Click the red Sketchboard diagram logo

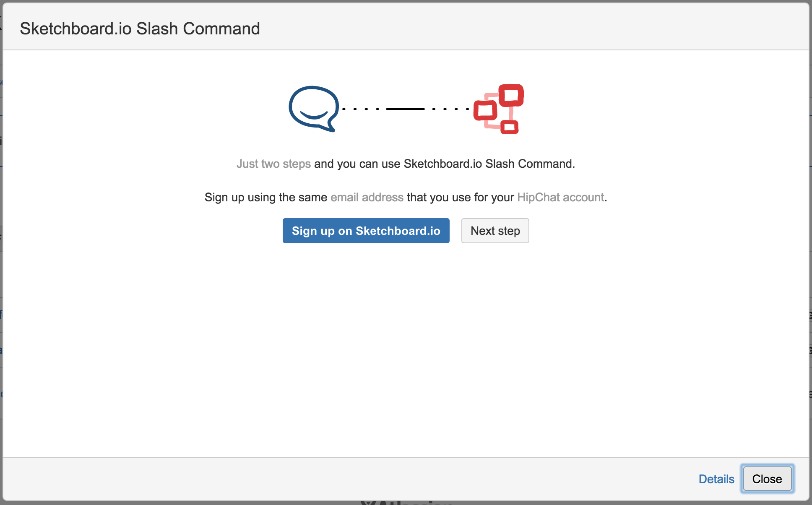(499, 109)
